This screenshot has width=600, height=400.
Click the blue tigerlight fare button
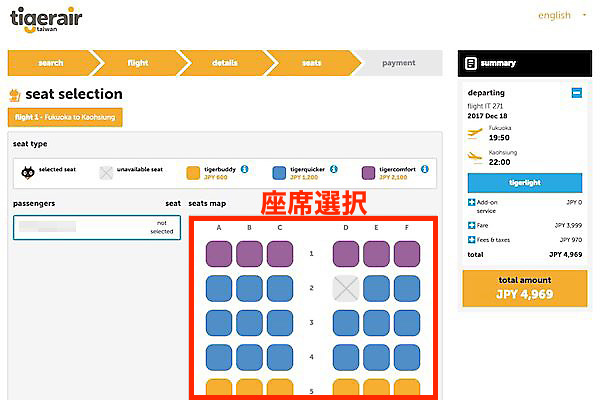coord(525,183)
